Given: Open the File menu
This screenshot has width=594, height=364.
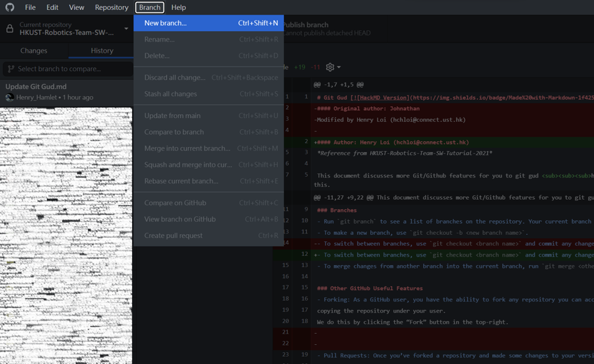Looking at the screenshot, I should pos(30,7).
